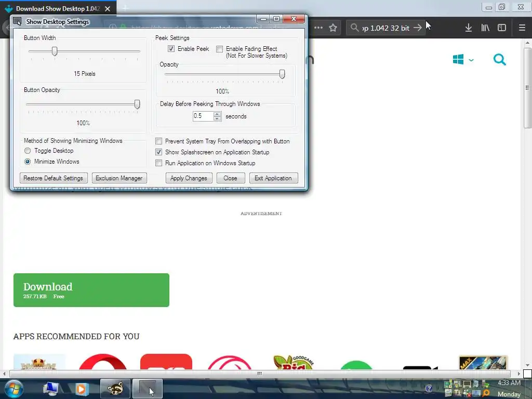Image resolution: width=532 pixels, height=399 pixels.
Task: Adjust the Button Opacity slider handle
Action: [137, 104]
